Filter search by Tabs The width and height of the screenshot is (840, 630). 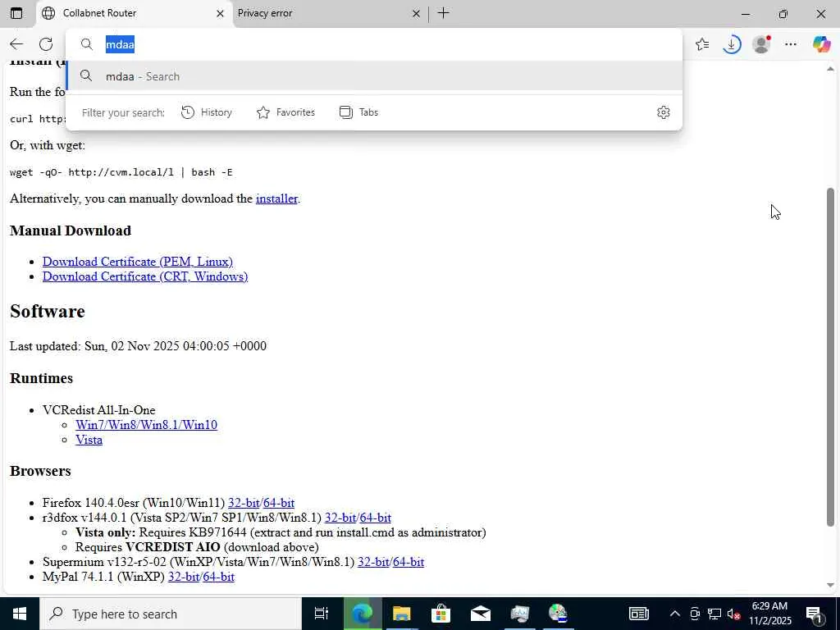359,112
